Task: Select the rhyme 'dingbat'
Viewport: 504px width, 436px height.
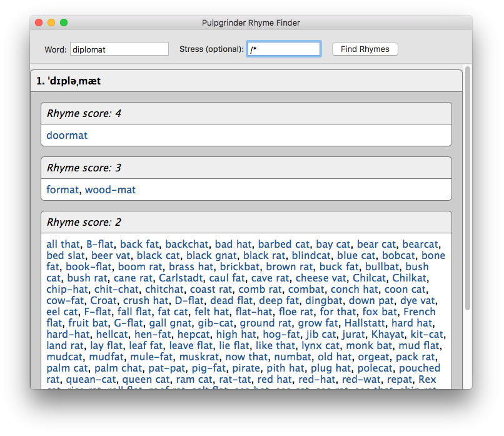Action: click(x=324, y=301)
